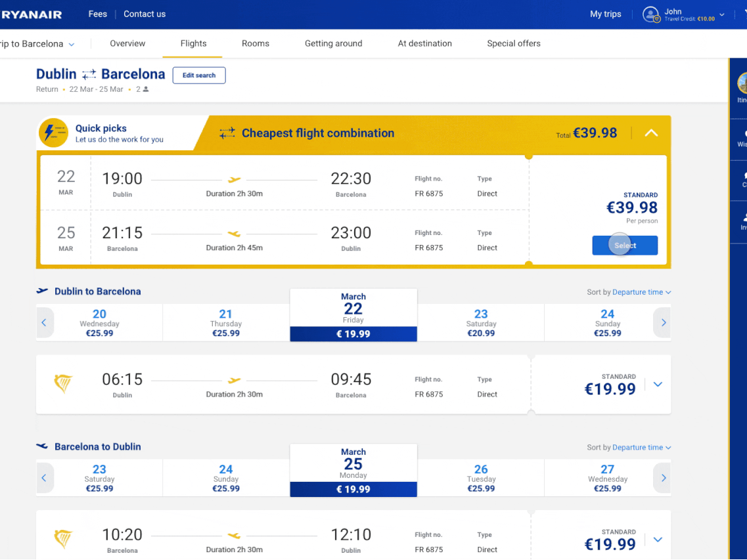Show earlier Dublin to Barcelona dates
The image size is (747, 560).
44,323
